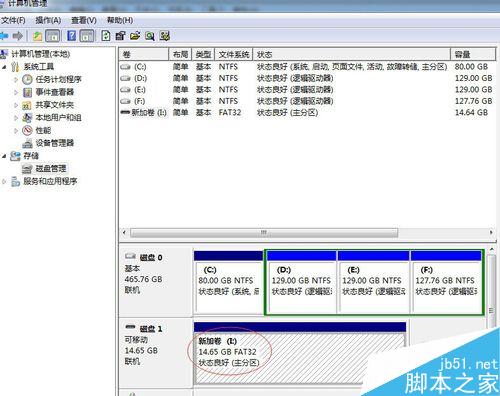Click the Back arrow toolbar icon
Screen dimensions: 500x396
pyautogui.click(x=3, y=36)
